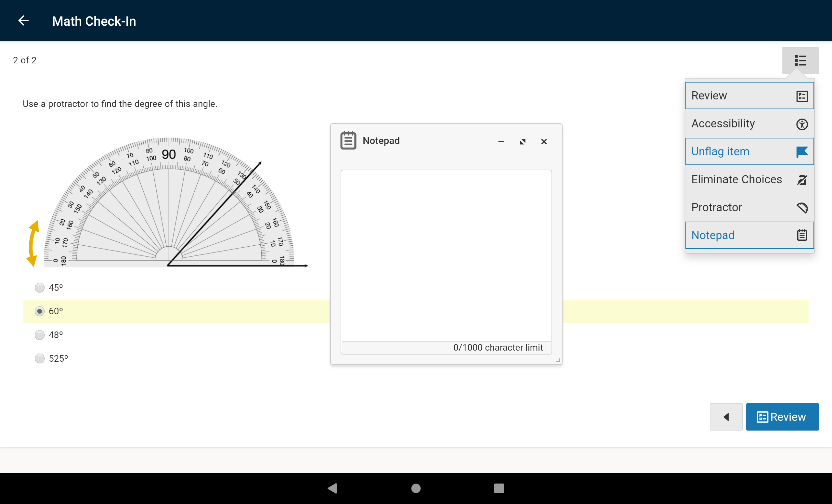Open Accessibility settings option

coord(749,123)
